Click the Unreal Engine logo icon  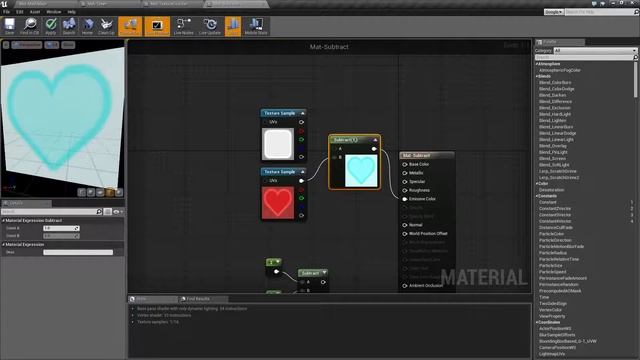click(4, 4)
